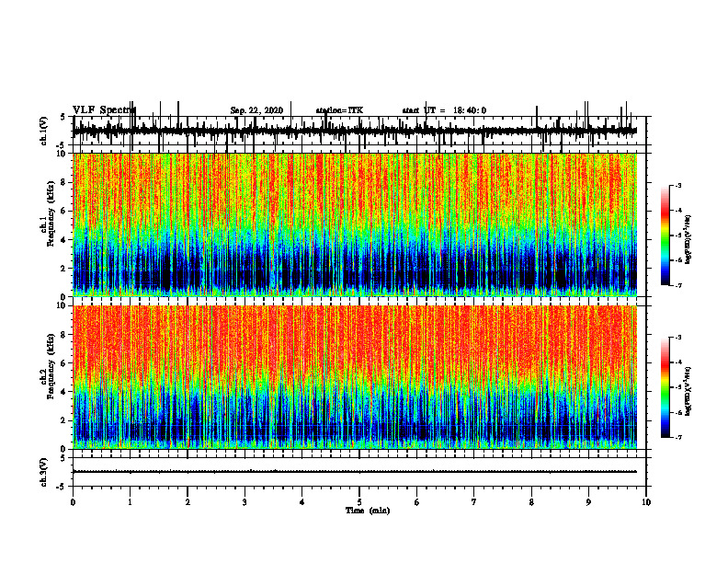The height and width of the screenshot is (563, 728).
Task: Click the time axis tick label "9"
Action: coord(588,502)
